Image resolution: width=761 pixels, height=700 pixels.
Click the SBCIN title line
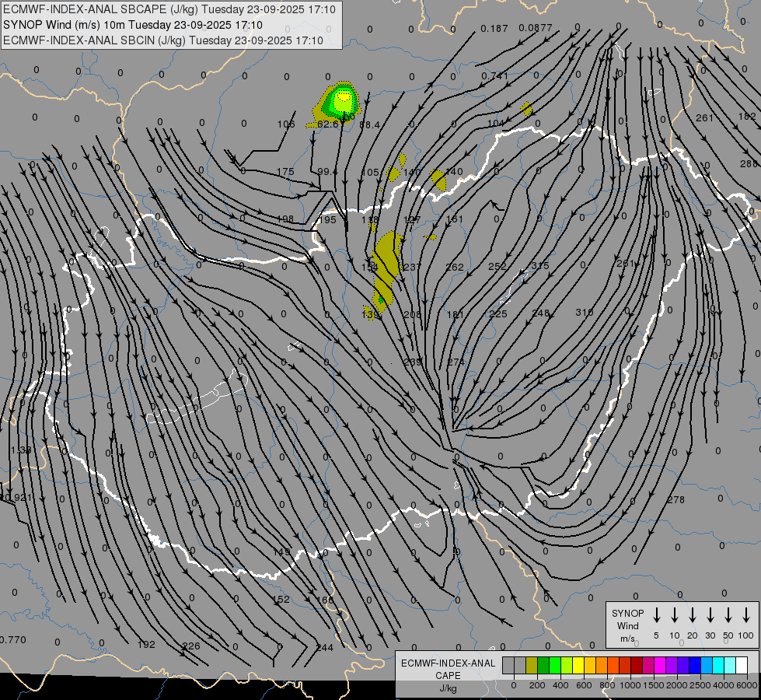[x=163, y=40]
